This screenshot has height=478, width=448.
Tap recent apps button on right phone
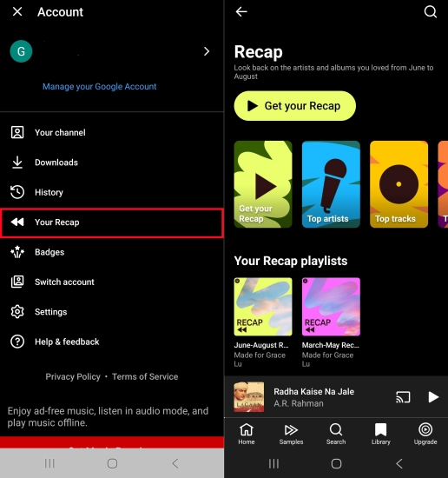click(x=273, y=464)
